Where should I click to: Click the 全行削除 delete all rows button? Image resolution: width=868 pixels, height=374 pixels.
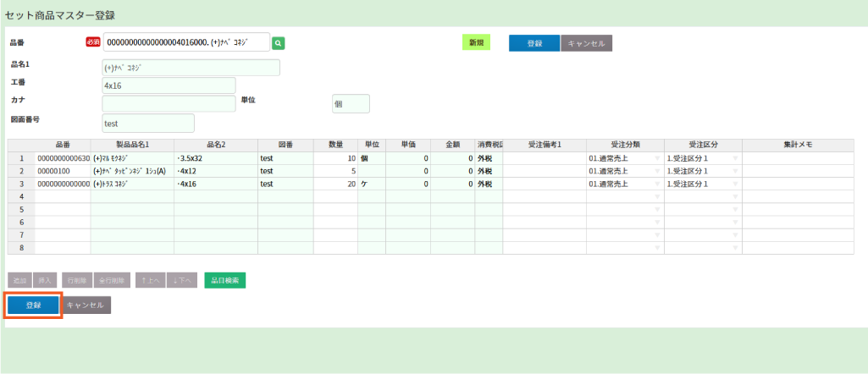[x=113, y=280]
